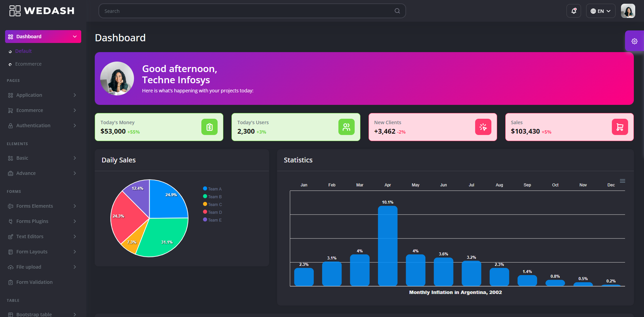Expand the Forms Elements submenu
This screenshot has height=317, width=644.
43,206
